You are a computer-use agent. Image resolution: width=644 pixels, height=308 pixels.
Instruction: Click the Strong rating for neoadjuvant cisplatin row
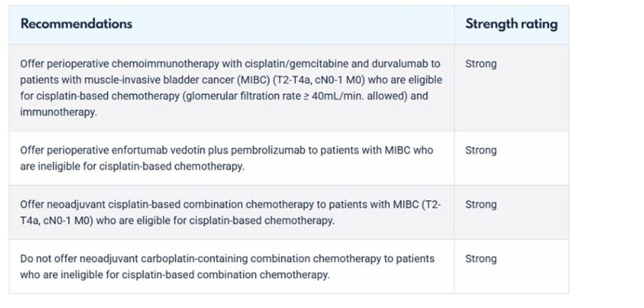pyautogui.click(x=480, y=204)
